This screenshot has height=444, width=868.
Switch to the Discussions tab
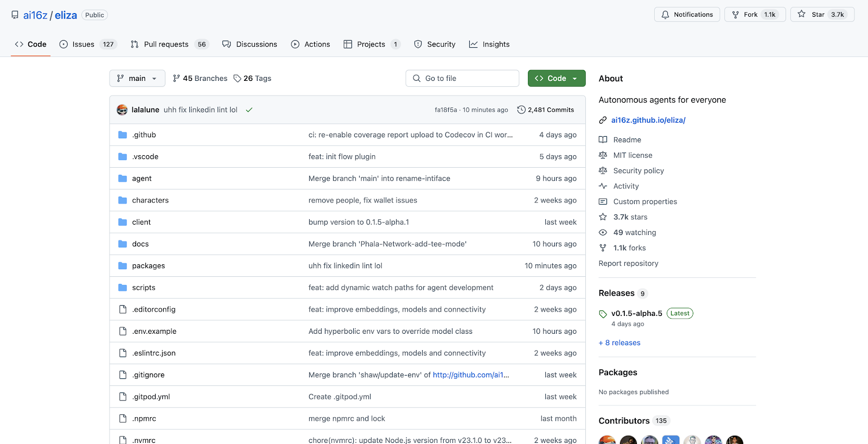click(x=250, y=44)
